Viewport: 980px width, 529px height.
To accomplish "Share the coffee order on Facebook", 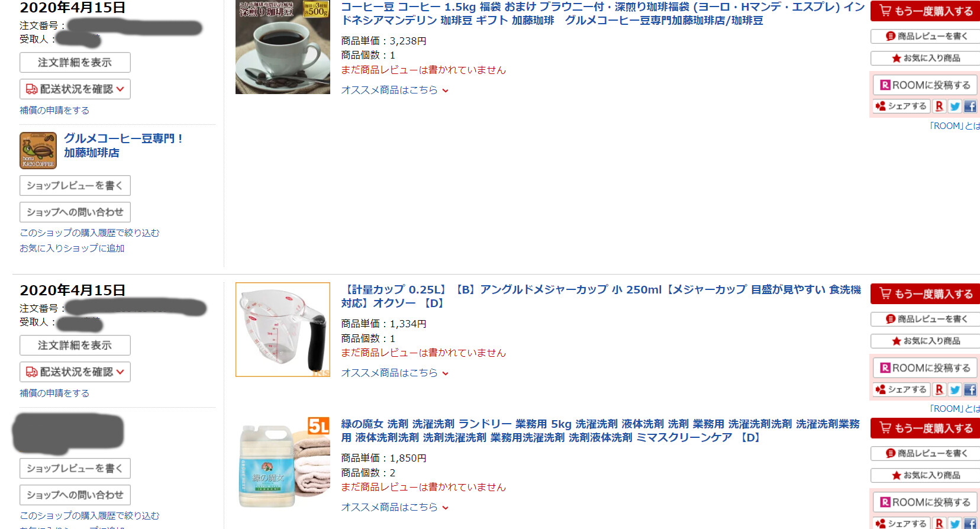I will coord(970,107).
